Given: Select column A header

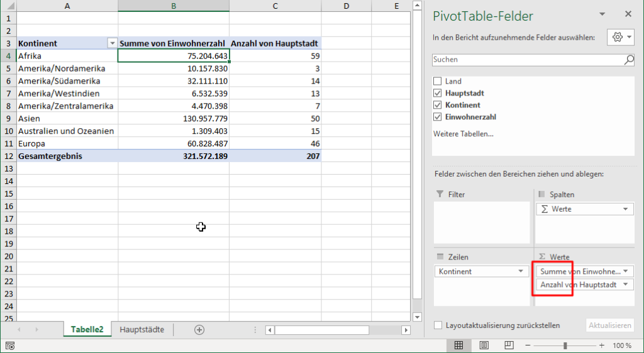Looking at the screenshot, I should point(67,6).
